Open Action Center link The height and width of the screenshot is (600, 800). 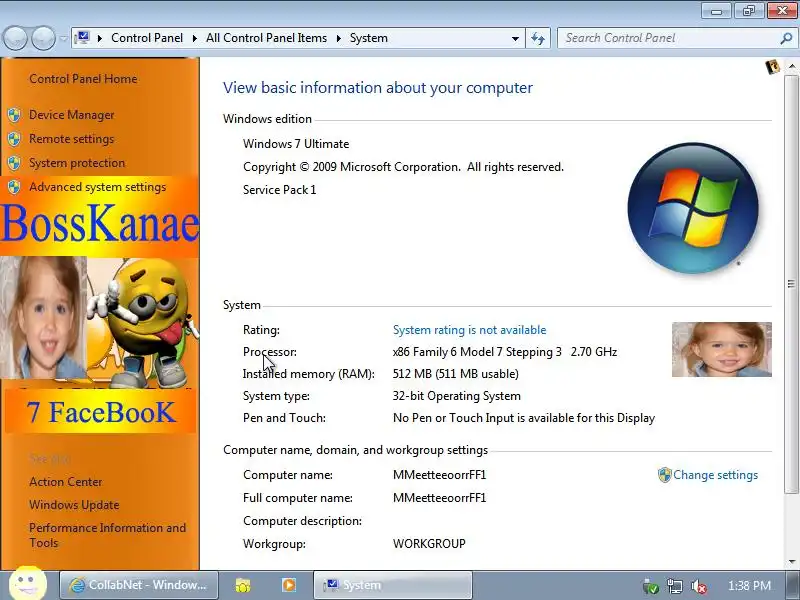coord(65,482)
